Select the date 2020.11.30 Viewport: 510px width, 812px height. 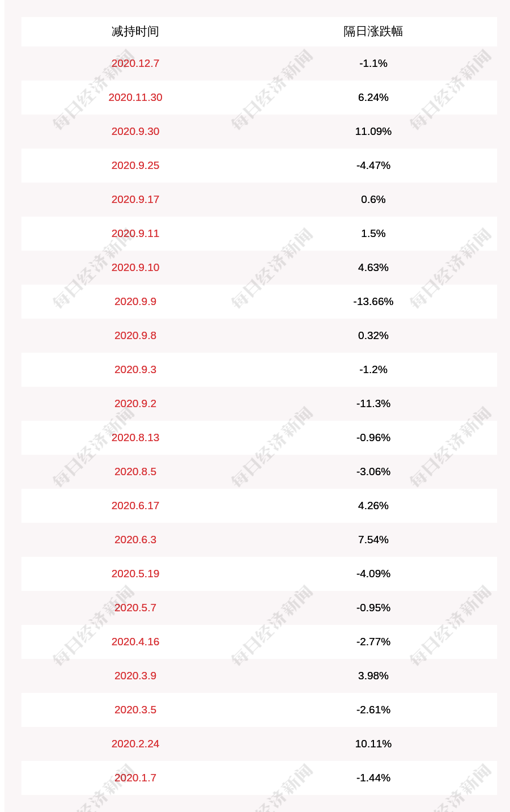(135, 97)
